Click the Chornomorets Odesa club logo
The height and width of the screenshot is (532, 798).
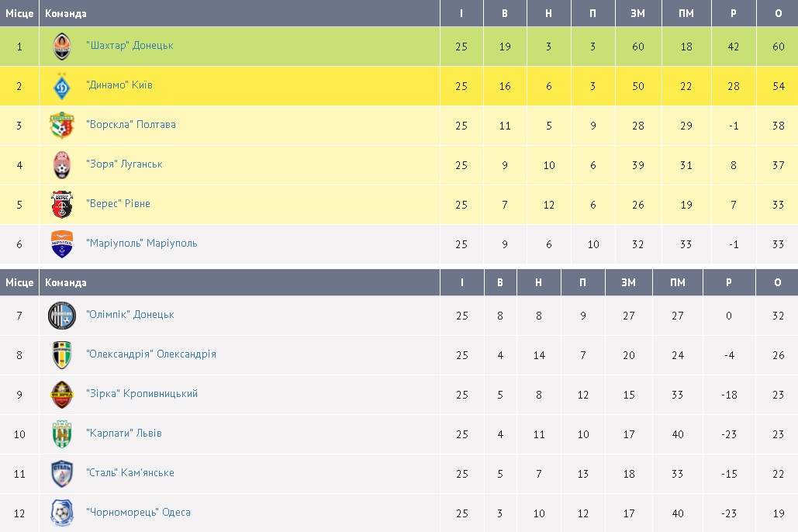[62, 513]
